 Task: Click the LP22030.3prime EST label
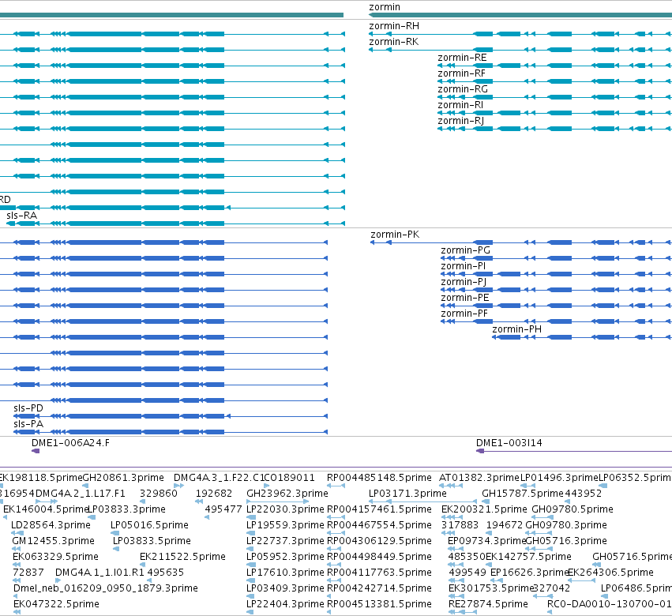click(285, 509)
